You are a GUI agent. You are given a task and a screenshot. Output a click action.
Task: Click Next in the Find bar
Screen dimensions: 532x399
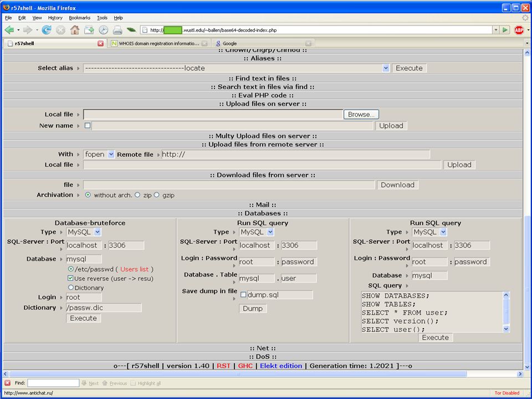pyautogui.click(x=90, y=383)
